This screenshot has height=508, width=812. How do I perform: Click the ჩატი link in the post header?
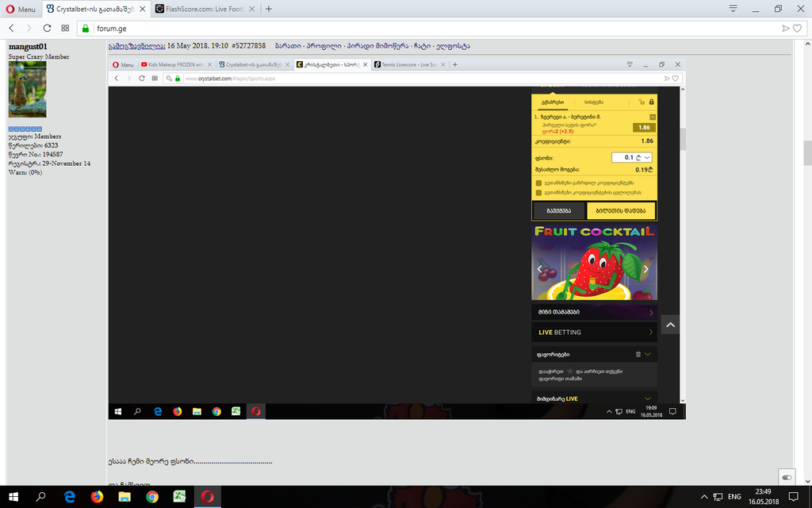pyautogui.click(x=422, y=46)
